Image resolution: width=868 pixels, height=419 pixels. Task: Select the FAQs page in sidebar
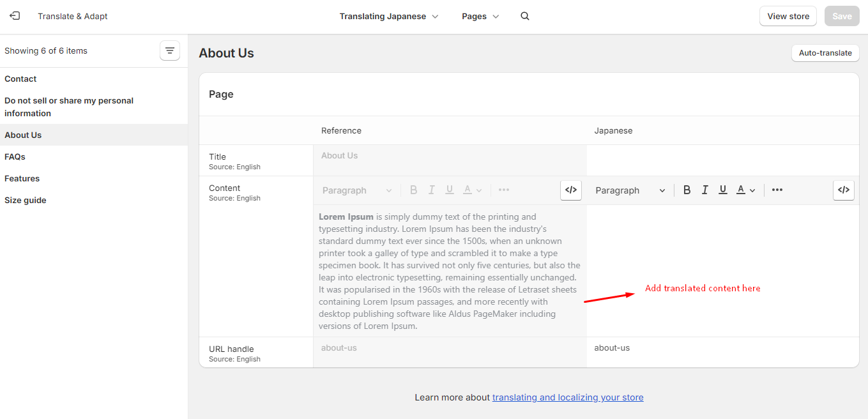[x=15, y=157]
